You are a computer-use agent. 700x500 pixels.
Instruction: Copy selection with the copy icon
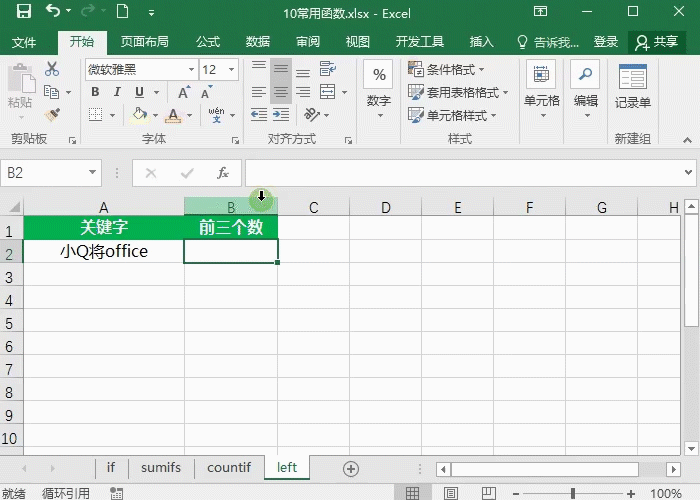tap(51, 92)
